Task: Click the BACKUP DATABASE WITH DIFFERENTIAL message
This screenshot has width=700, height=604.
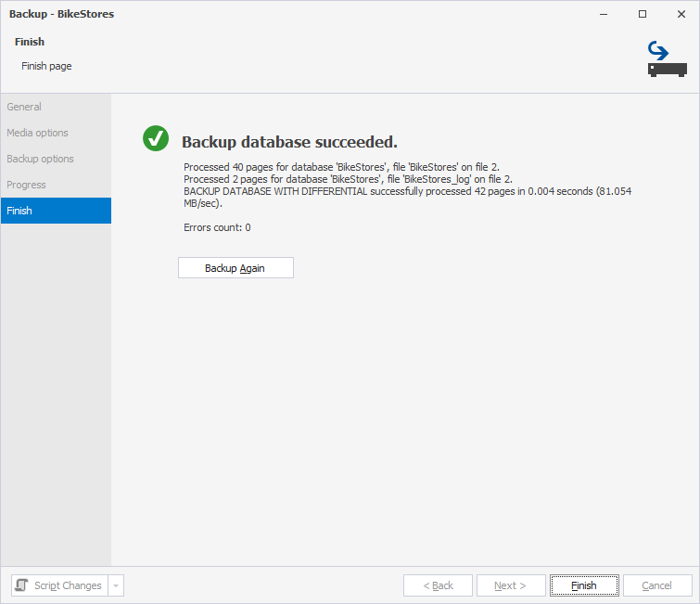Action: click(x=408, y=190)
